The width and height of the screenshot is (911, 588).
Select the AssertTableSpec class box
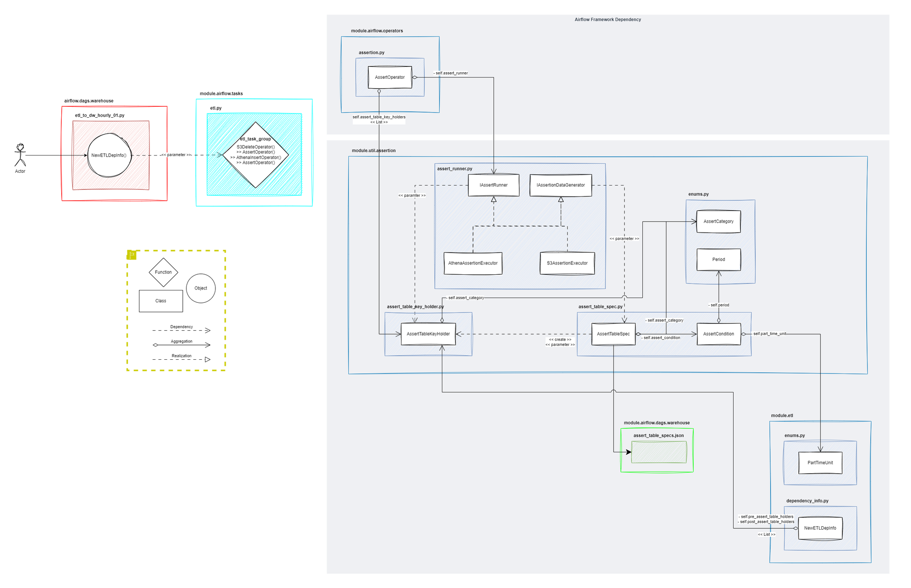click(613, 334)
